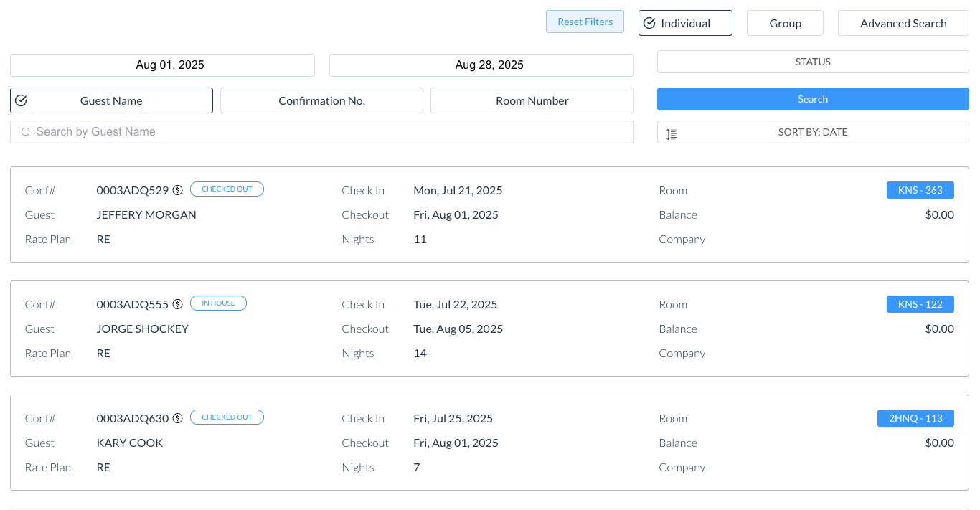Click dollar icon next to 0003ADQ555
Image resolution: width=980 pixels, height=510 pixels.
click(x=178, y=304)
